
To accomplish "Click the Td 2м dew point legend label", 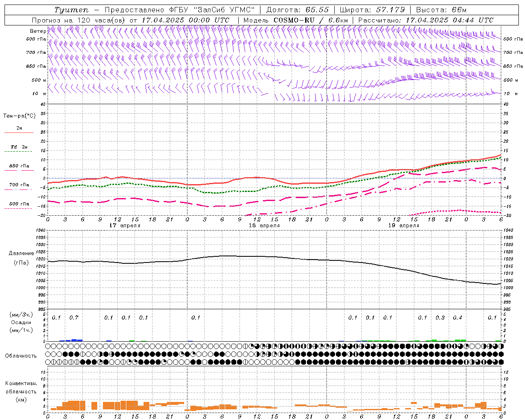I will pyautogui.click(x=19, y=147).
